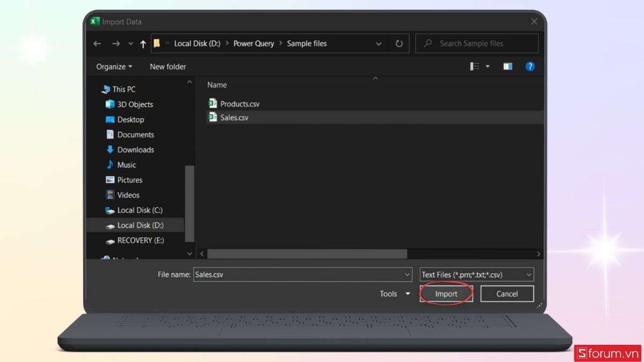Click the Import button

[446, 294]
